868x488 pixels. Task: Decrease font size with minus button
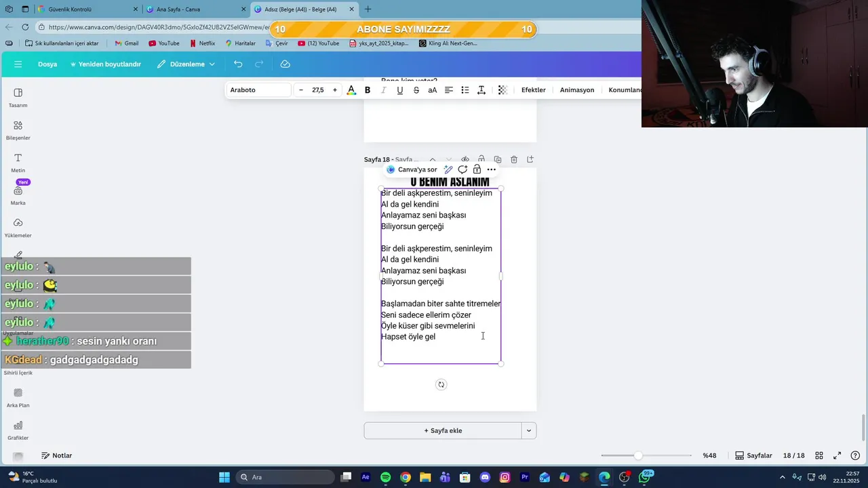301,90
